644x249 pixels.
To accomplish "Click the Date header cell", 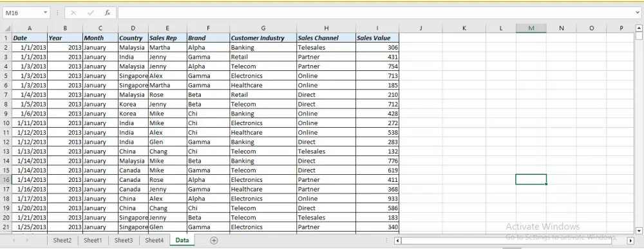I will [30, 38].
